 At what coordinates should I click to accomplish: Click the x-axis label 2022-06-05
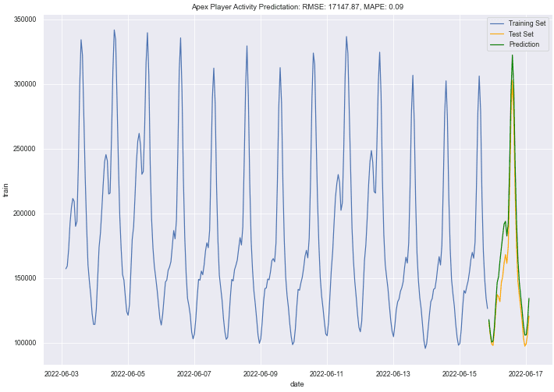[128, 374]
